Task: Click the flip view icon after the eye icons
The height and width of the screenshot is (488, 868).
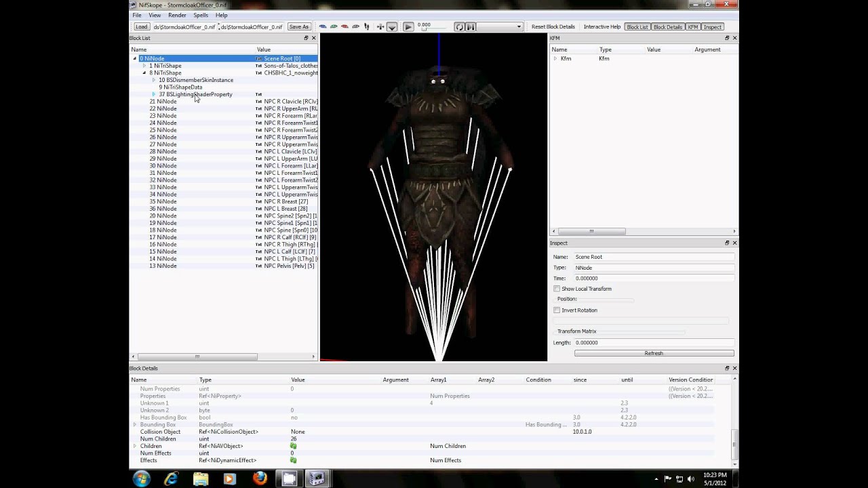Action: point(367,26)
